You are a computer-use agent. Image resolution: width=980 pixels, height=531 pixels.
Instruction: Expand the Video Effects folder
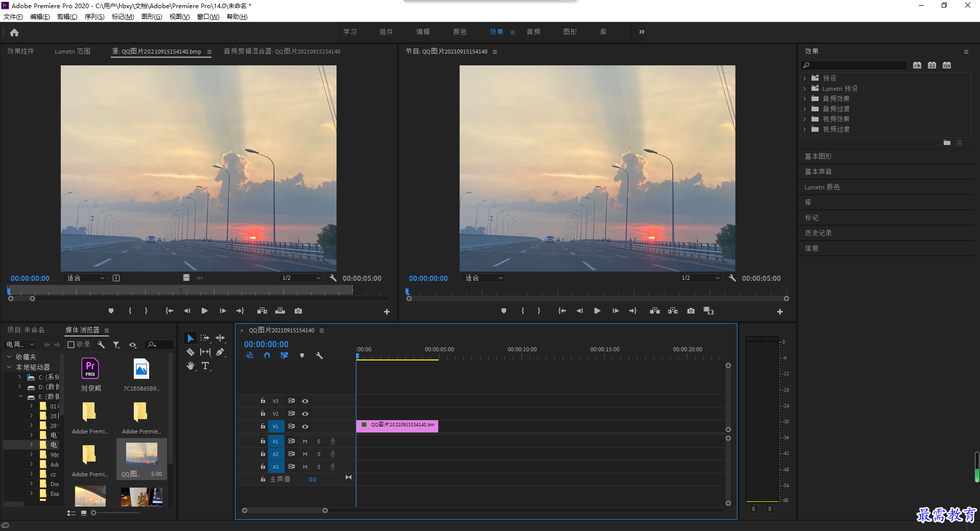(x=804, y=119)
